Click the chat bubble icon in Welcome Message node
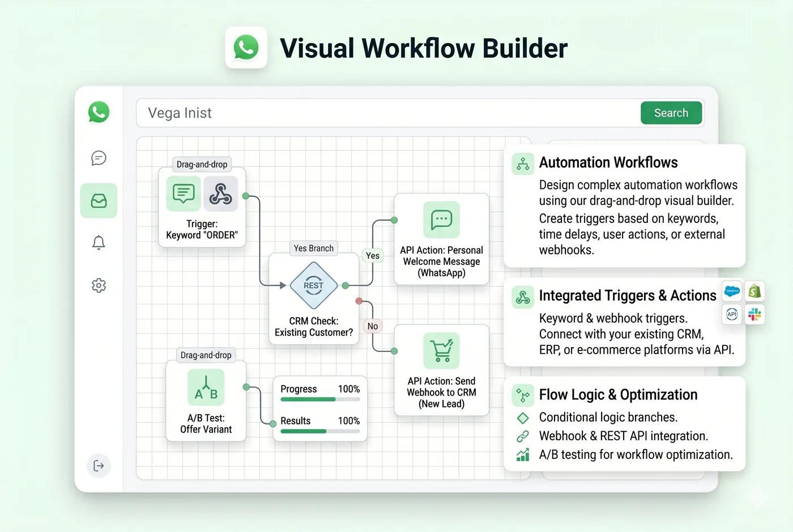The height and width of the screenshot is (532, 793). (441, 220)
